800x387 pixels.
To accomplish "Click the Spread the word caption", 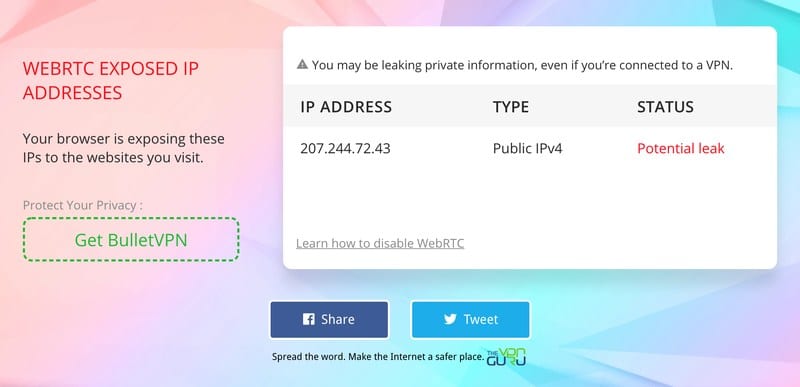I will click(378, 356).
